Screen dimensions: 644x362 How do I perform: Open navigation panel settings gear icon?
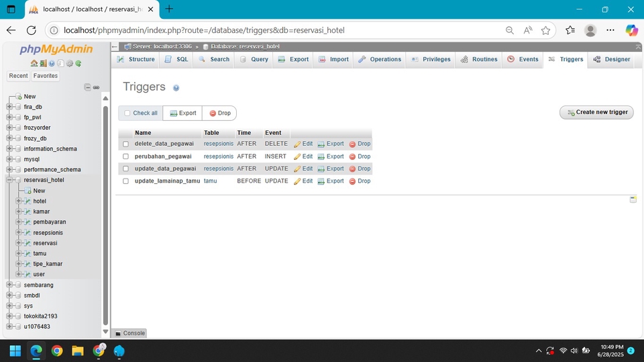pos(69,63)
